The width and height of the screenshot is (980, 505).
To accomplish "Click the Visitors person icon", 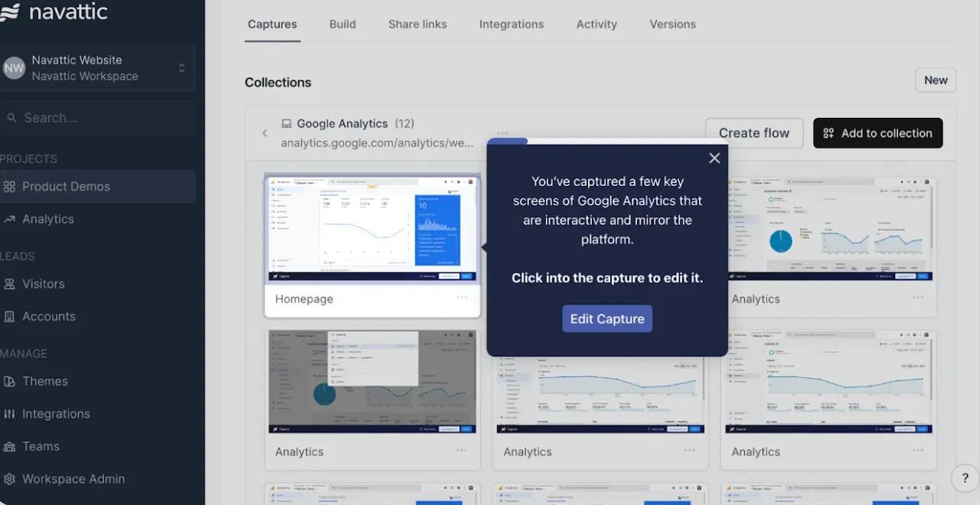I will (x=9, y=284).
